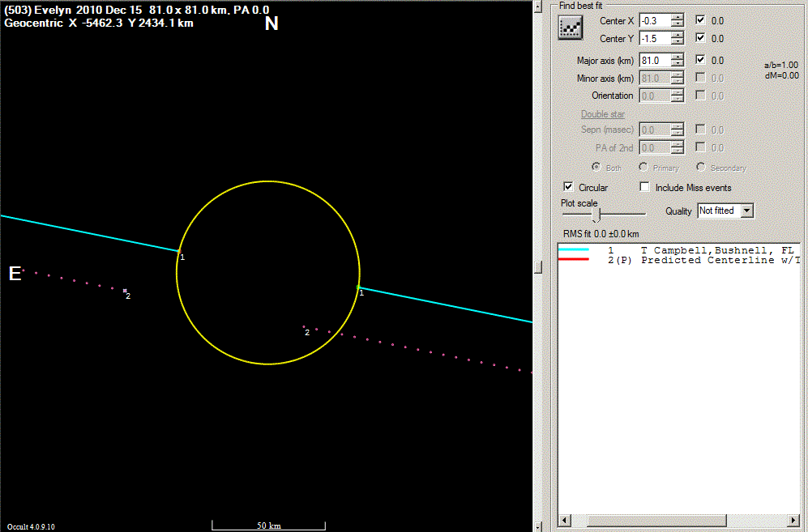Click inside the Center Y value field

[x=654, y=38]
